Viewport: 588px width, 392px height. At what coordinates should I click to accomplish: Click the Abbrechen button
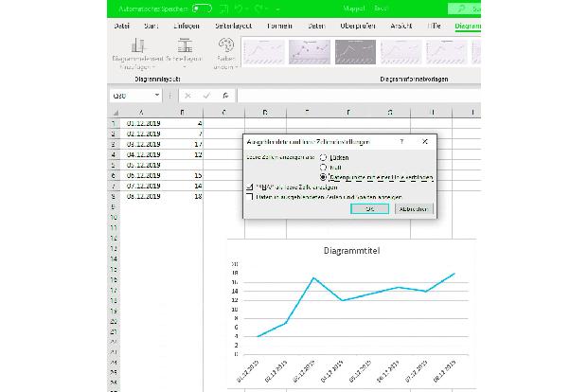point(413,209)
